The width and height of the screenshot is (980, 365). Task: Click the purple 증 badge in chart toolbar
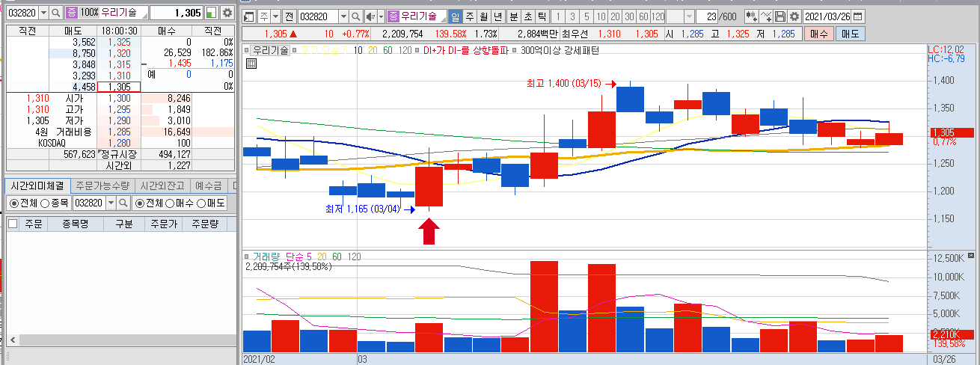point(393,16)
